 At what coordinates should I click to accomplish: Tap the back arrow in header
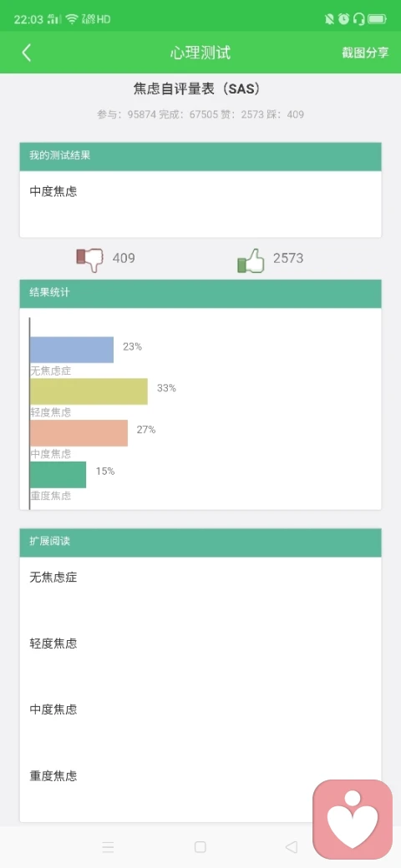pyautogui.click(x=26, y=53)
